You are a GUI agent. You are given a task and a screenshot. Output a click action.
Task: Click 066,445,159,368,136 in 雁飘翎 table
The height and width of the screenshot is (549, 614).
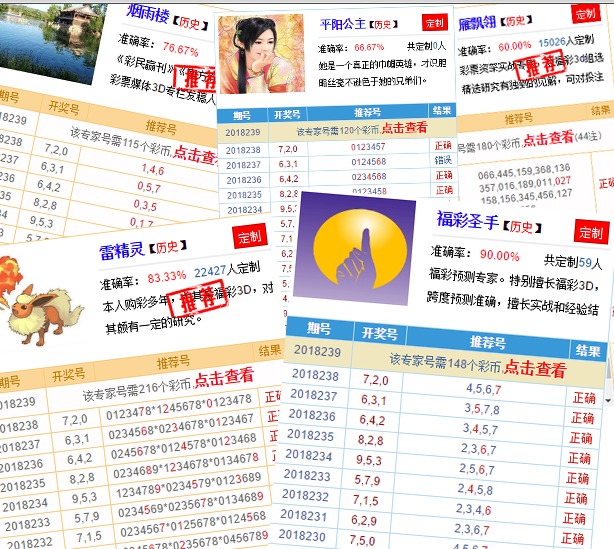[x=524, y=172]
